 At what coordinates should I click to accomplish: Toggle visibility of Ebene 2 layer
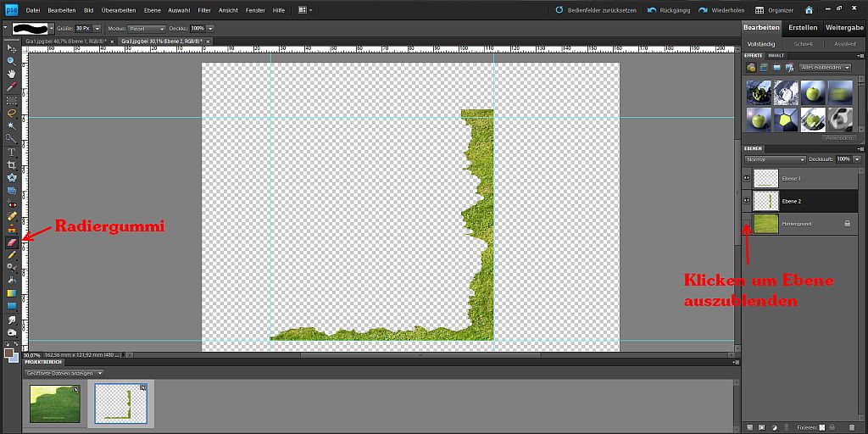point(747,201)
